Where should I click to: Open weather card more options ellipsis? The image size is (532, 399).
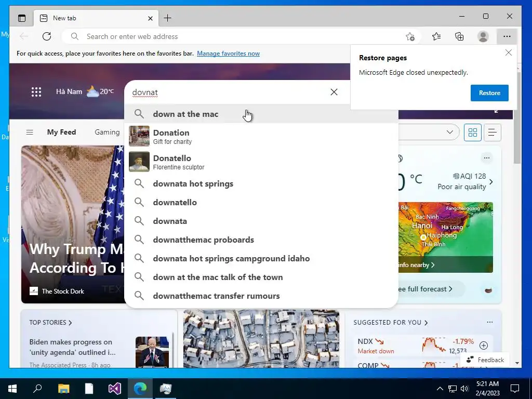click(x=486, y=158)
